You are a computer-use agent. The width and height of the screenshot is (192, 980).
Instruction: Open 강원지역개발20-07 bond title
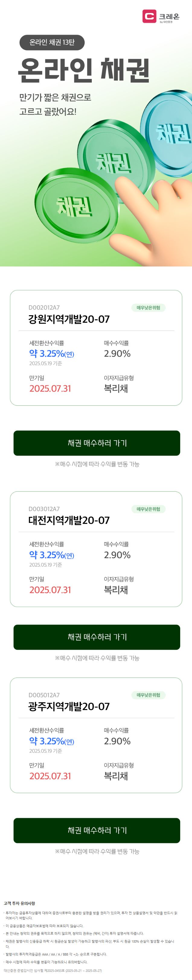69,319
